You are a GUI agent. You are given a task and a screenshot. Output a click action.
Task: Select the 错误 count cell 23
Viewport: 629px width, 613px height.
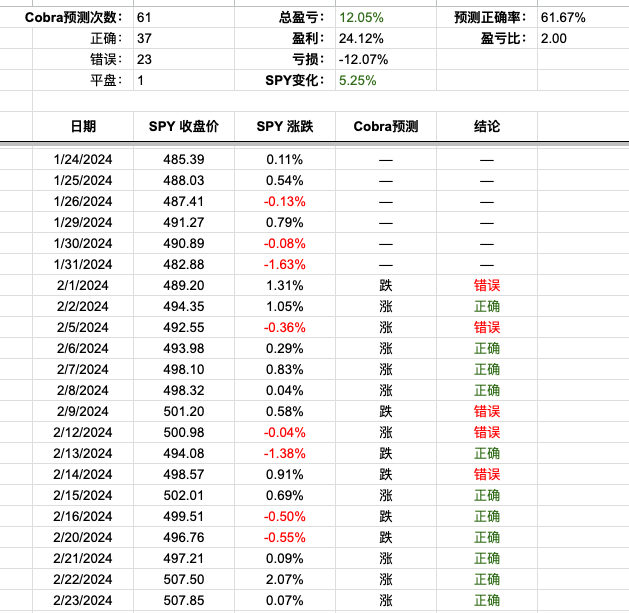click(x=184, y=59)
